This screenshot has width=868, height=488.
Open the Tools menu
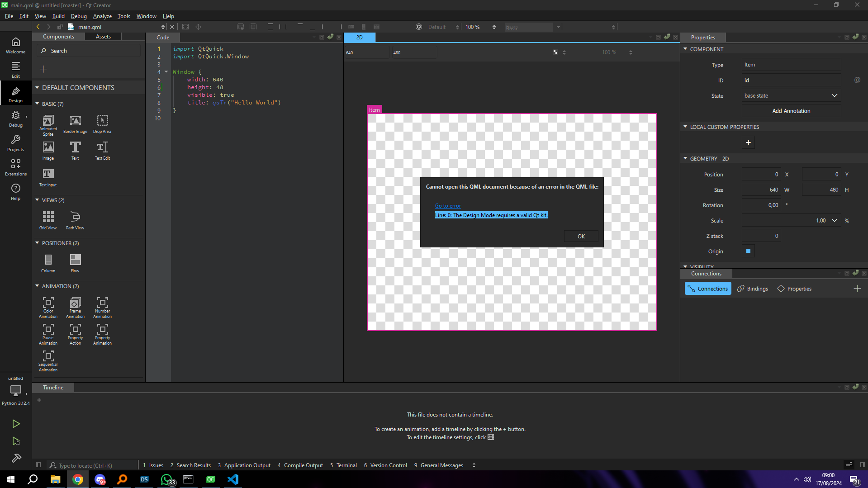click(124, 16)
